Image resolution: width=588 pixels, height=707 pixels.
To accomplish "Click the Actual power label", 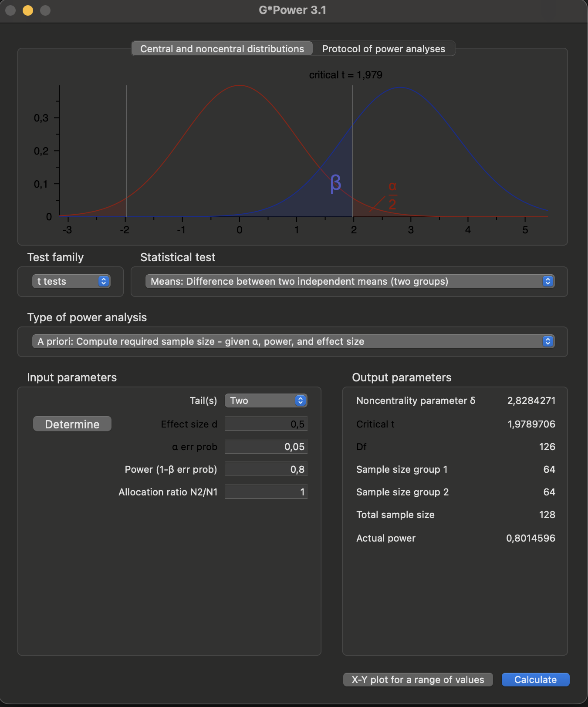I will coord(386,538).
